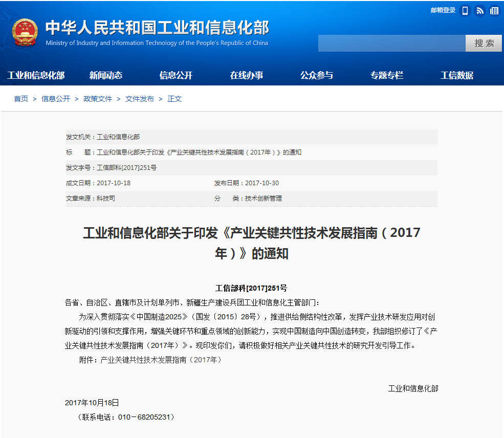Go to 首页 in breadcrumb

click(21, 99)
